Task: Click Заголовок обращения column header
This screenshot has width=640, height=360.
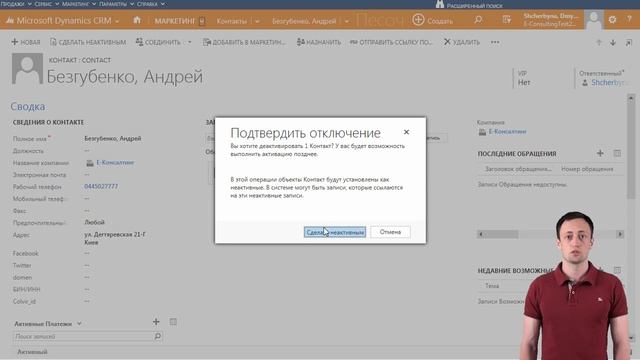Action: [x=518, y=169]
